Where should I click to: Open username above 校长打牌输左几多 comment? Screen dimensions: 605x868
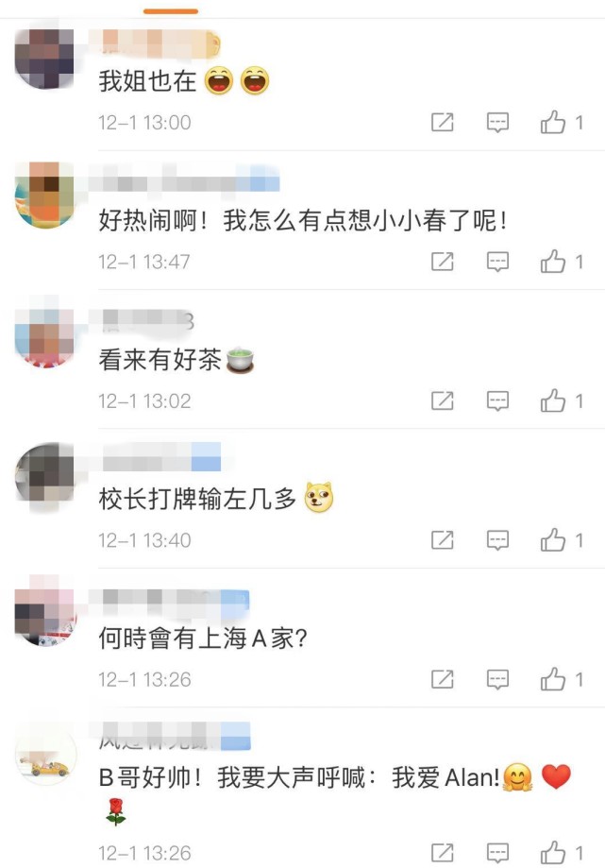click(x=162, y=457)
